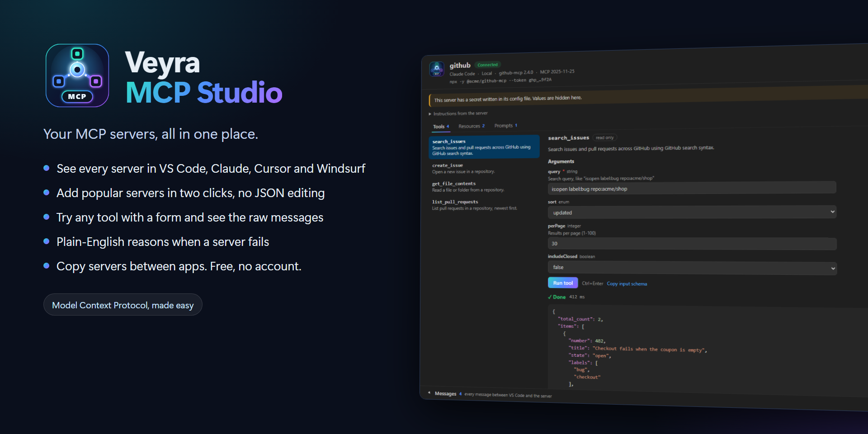The width and height of the screenshot is (868, 434).
Task: Select the list_pull_requests tool
Action: pos(474,205)
